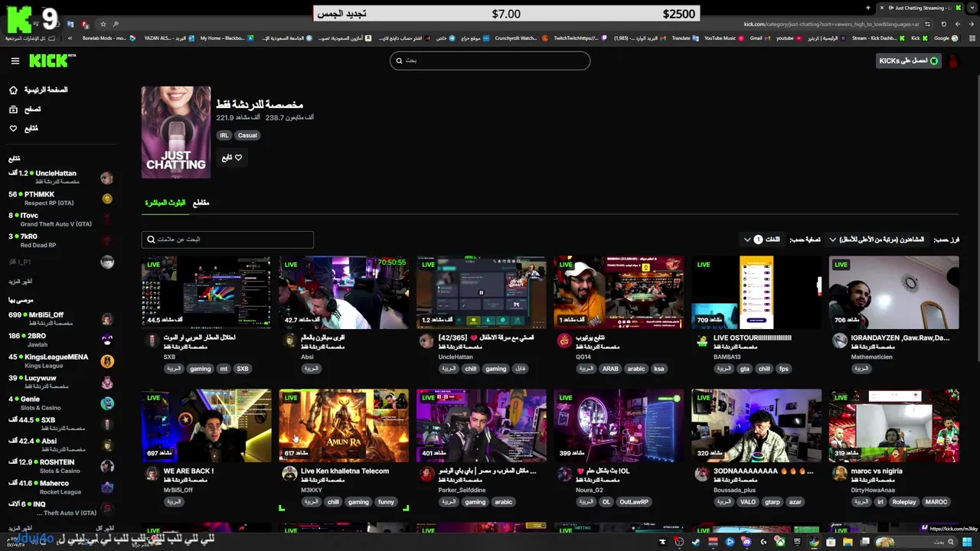Open INQ in recommended sidebar
Viewport: 980px width, 551px height.
click(60, 508)
